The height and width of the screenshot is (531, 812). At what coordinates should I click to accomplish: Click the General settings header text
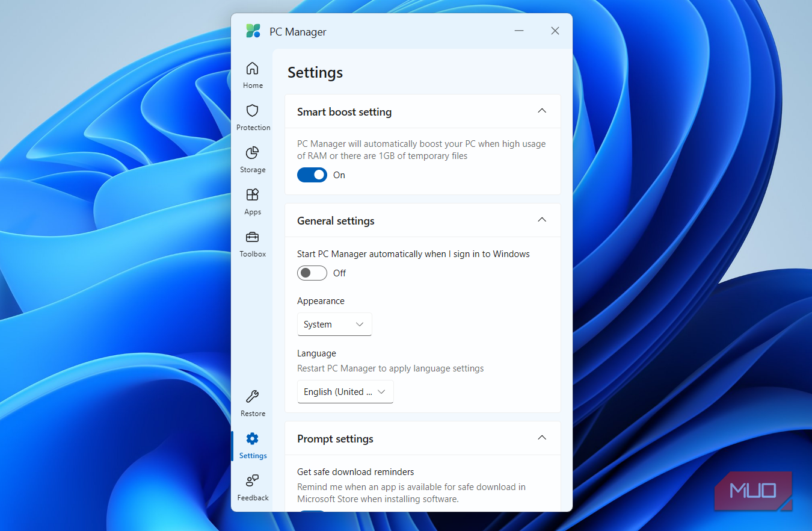point(336,221)
